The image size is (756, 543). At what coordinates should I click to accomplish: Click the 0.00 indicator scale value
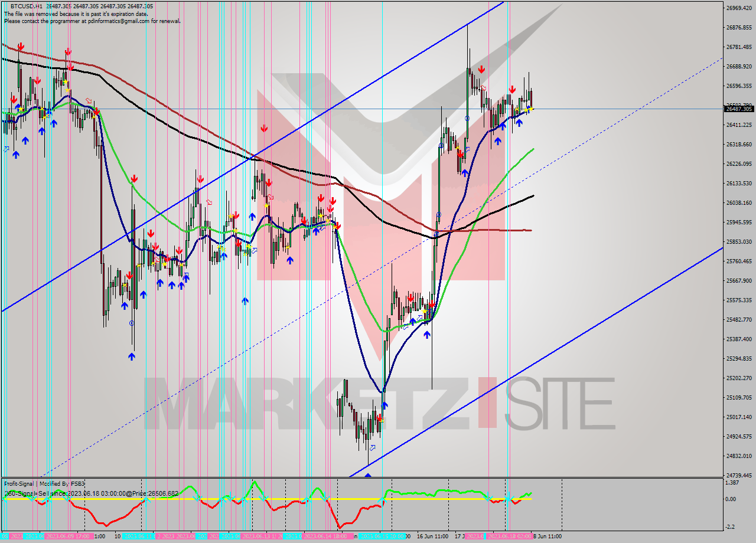(x=732, y=499)
